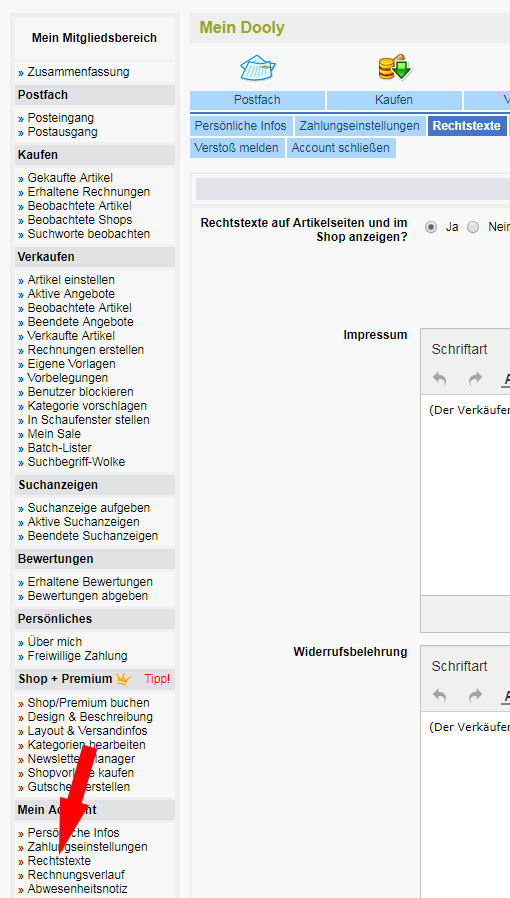
Task: Open Beobachtete Shops link
Action: click(80, 220)
